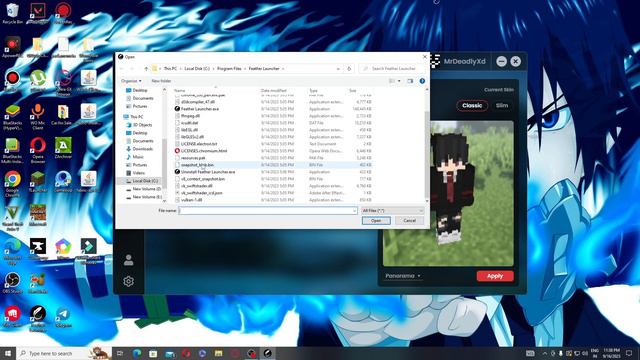Image resolution: width=640 pixels, height=360 pixels.
Task: Open the Organize dropdown menu
Action: click(131, 81)
